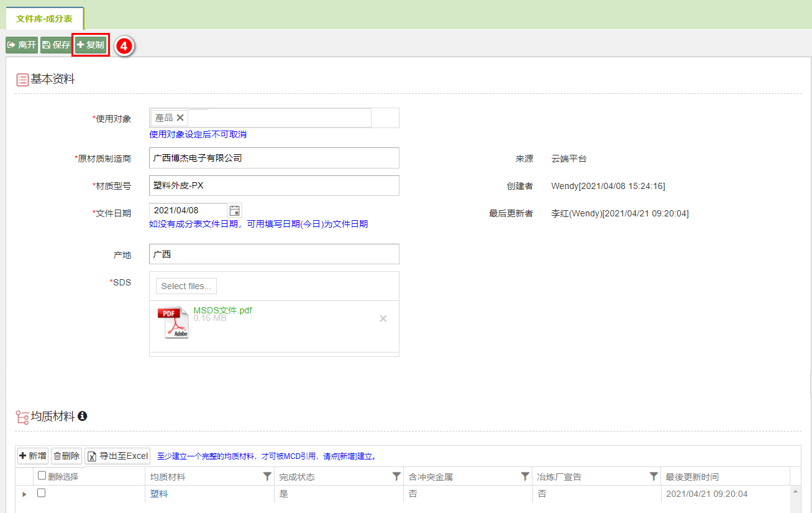Switch to 文件库-成分表 tab
Screen dimensions: 812x513
[44, 19]
